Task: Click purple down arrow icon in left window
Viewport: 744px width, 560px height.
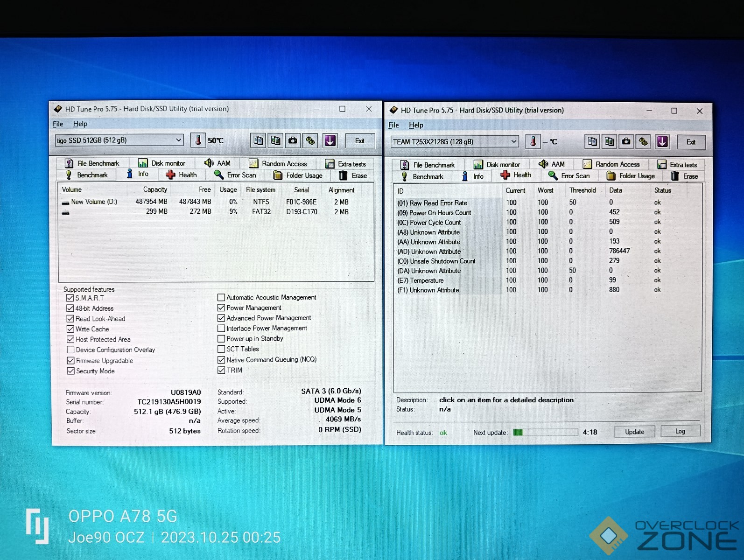Action: click(x=330, y=140)
